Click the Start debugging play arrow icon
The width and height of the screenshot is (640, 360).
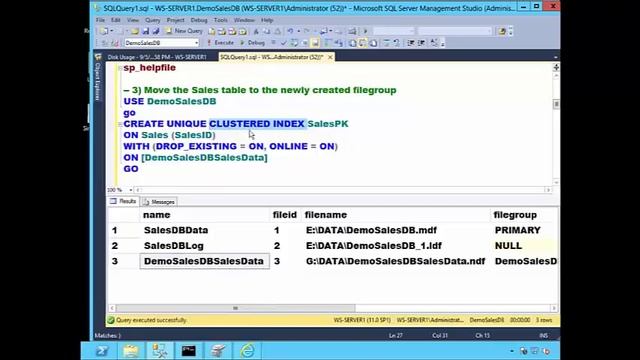[365, 31]
